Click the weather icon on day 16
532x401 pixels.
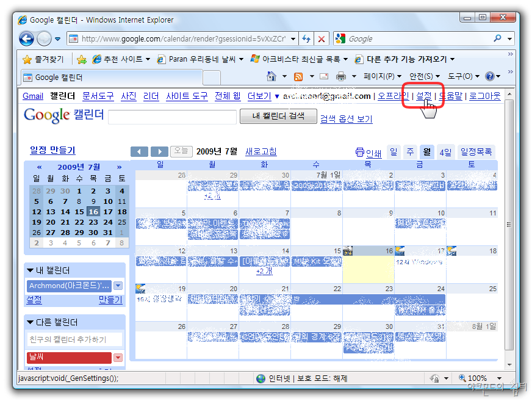click(348, 251)
